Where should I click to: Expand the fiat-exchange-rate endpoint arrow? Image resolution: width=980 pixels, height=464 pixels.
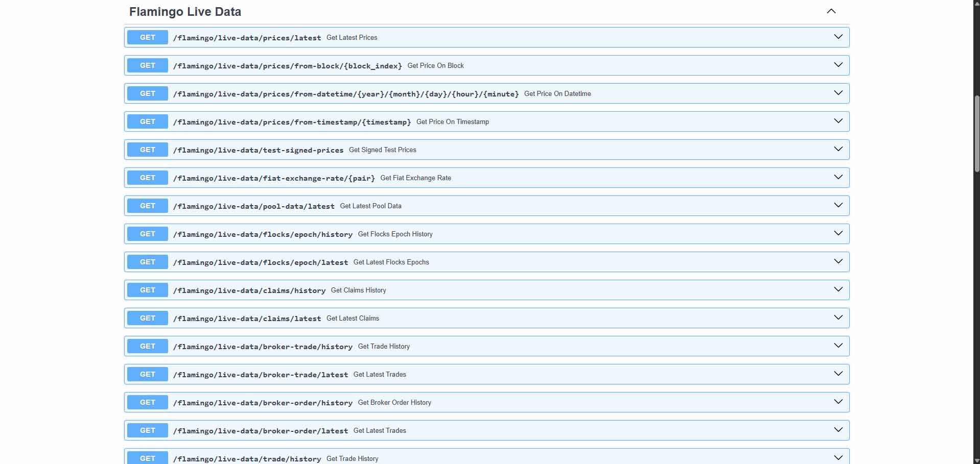(838, 177)
